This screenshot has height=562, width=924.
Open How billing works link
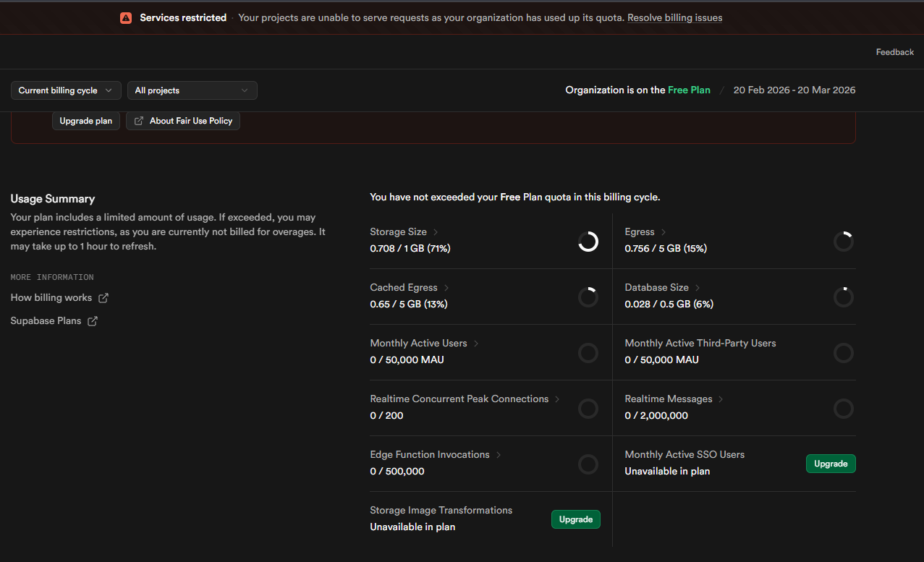coord(51,298)
